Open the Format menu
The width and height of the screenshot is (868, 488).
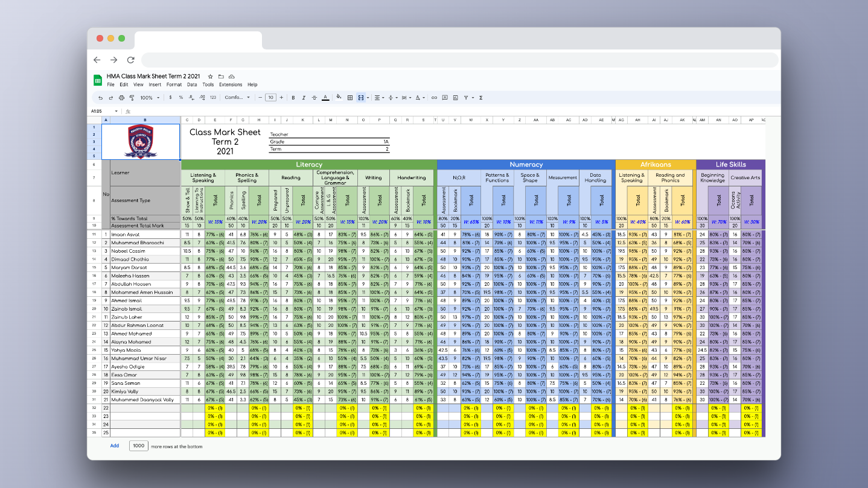click(174, 84)
